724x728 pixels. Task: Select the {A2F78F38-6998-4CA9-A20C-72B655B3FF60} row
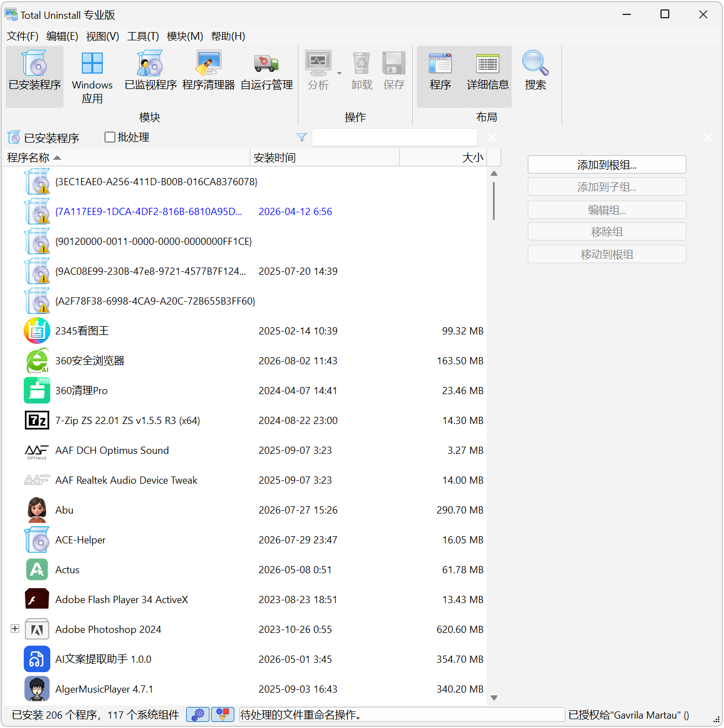(x=245, y=301)
